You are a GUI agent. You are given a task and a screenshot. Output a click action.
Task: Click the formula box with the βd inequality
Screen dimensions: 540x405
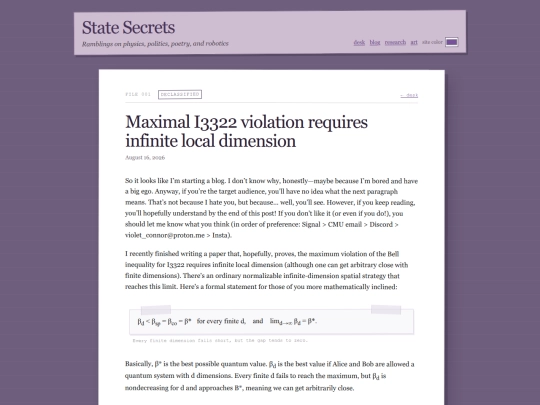coord(271,321)
